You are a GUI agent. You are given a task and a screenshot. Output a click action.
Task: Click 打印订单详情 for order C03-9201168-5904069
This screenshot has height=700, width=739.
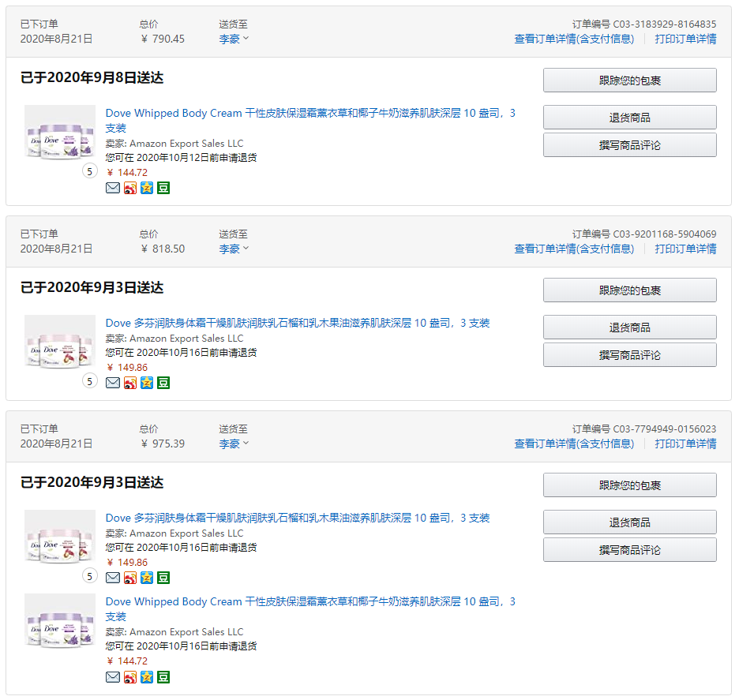[685, 249]
